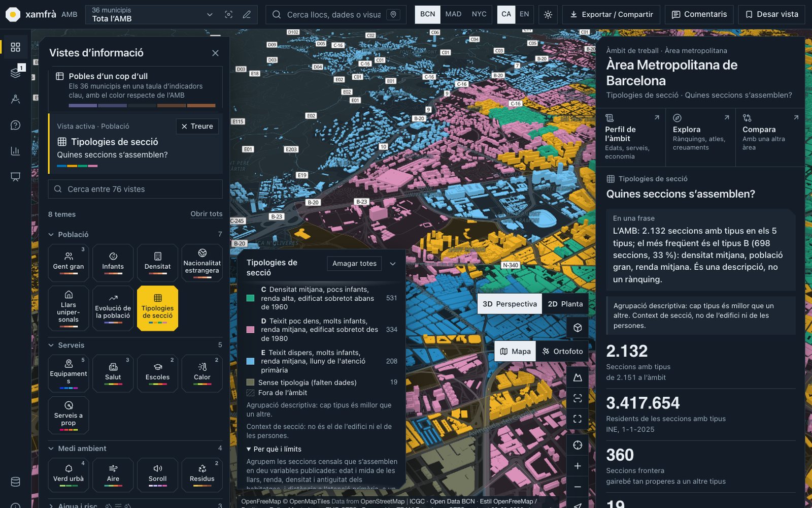Click the 3D cube map control
812x508 pixels.
[x=578, y=328]
